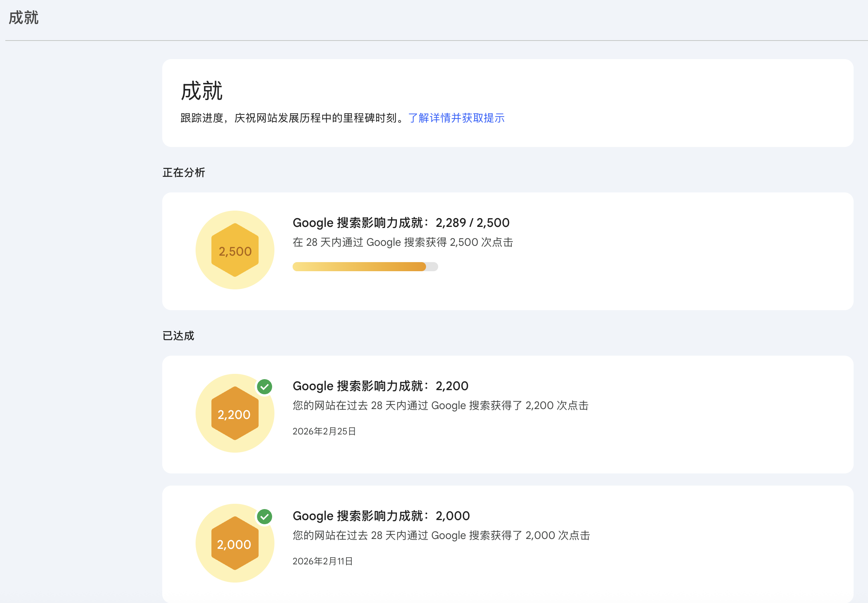868x603 pixels.
Task: Click the 2,200 hexagon badge icon
Action: 235,413
